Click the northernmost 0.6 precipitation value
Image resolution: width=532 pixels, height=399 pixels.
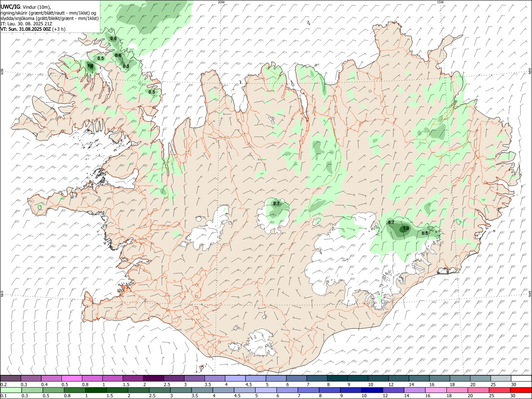pos(113,39)
